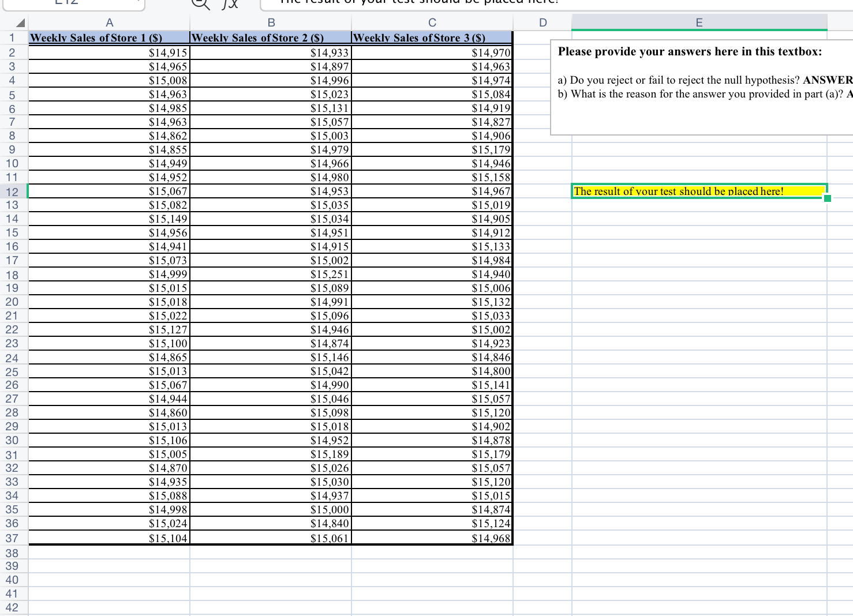Select column C header
The width and height of the screenshot is (853, 616).
click(432, 22)
